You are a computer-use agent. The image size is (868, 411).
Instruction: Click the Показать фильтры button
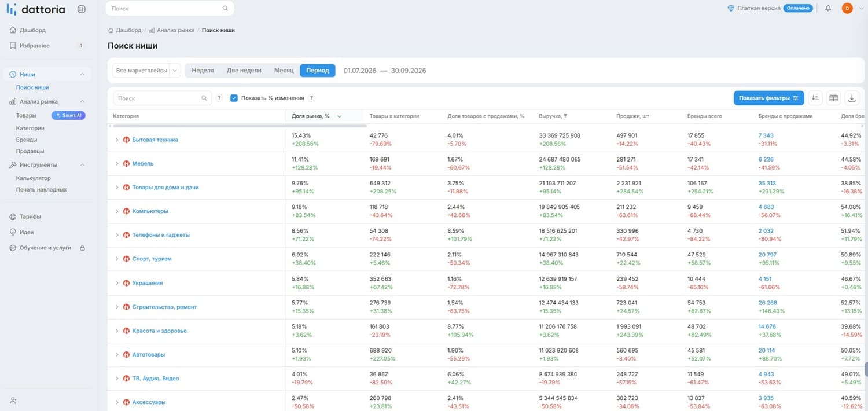point(768,98)
